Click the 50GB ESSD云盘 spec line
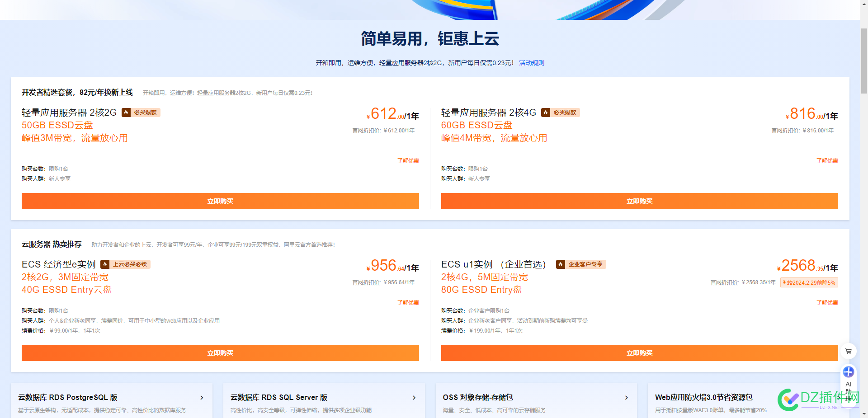 57,125
